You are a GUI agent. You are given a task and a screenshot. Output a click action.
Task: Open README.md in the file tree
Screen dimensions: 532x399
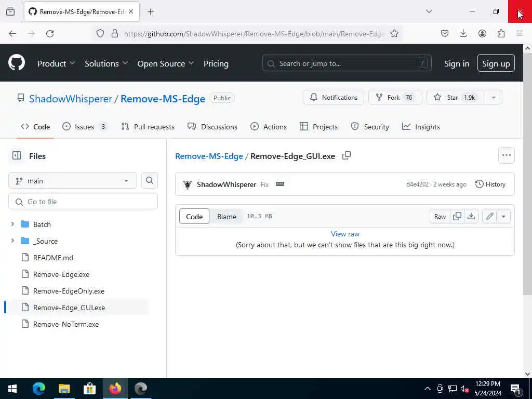click(x=53, y=258)
